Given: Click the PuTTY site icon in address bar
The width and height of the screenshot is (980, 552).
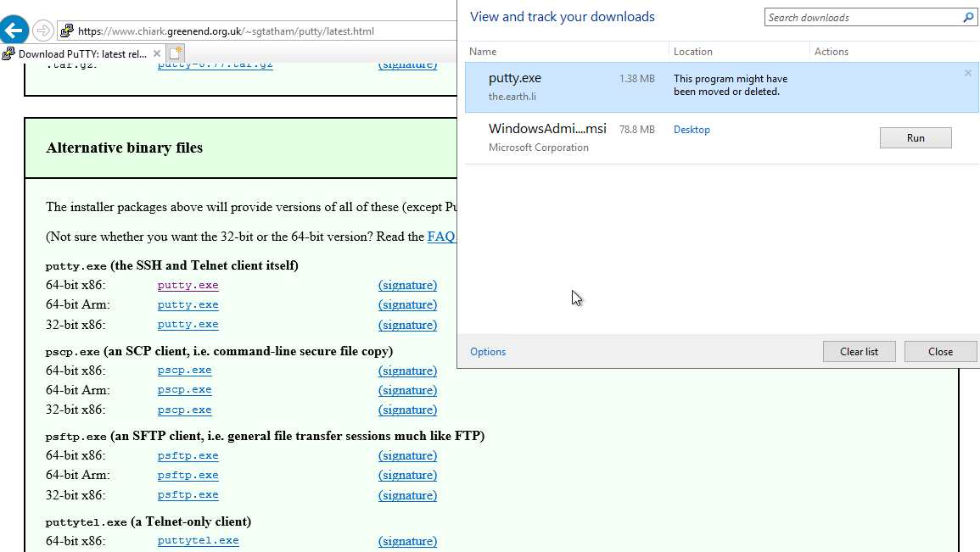Looking at the screenshot, I should pos(66,31).
